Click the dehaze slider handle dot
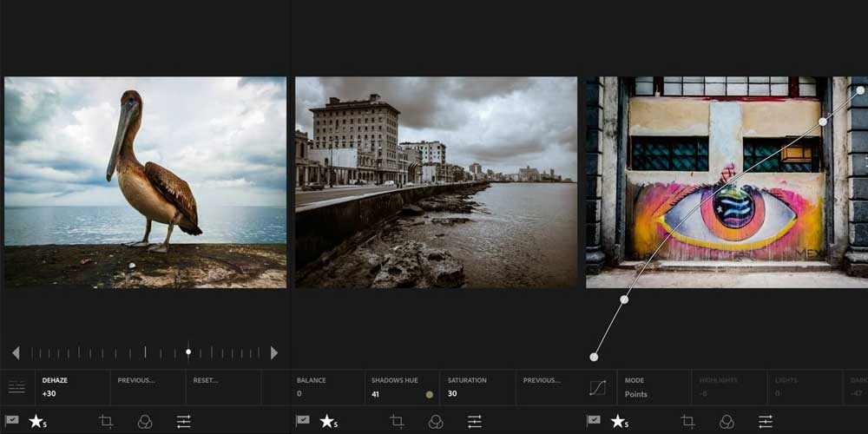The image size is (868, 434). (188, 352)
